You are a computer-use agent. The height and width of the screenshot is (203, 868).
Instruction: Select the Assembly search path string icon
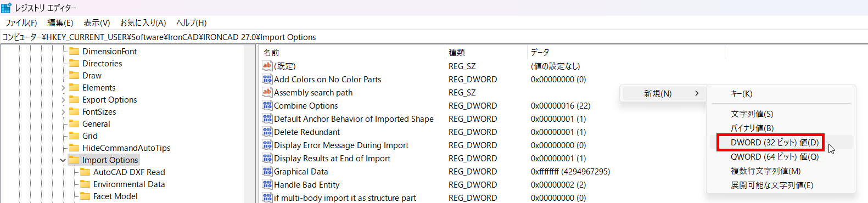[267, 92]
